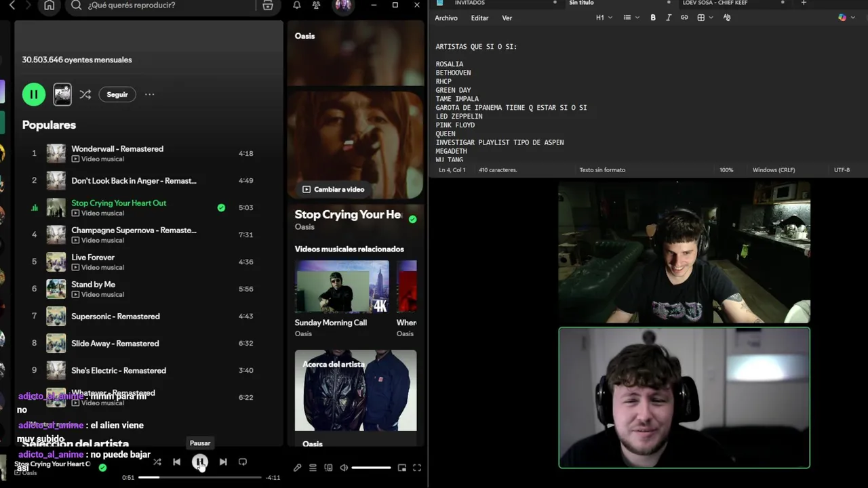Open Sunday Morning Call video thumbnail
Image resolution: width=868 pixels, height=488 pixels.
coord(342,287)
